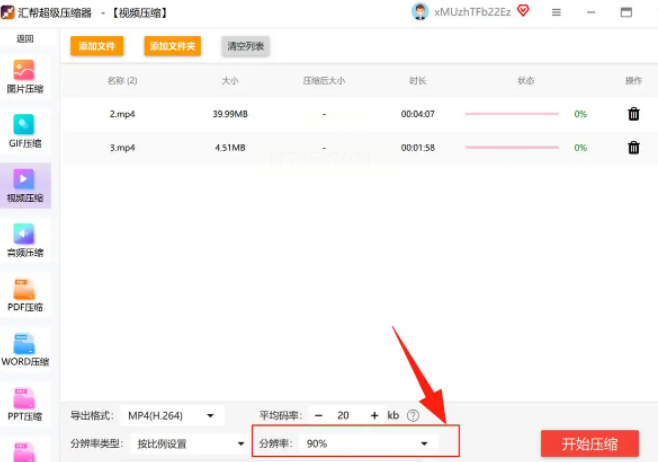Click the VIP heart badge icon
658x462 pixels.
tap(523, 10)
